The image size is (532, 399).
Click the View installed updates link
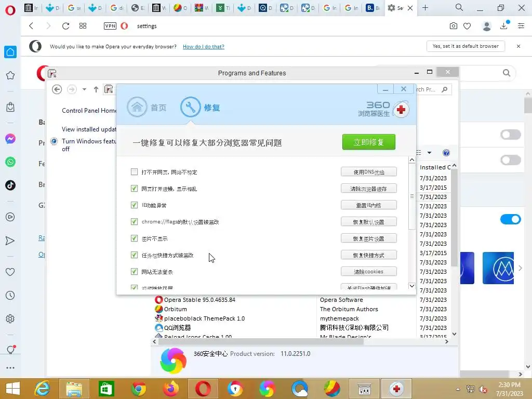(x=89, y=129)
